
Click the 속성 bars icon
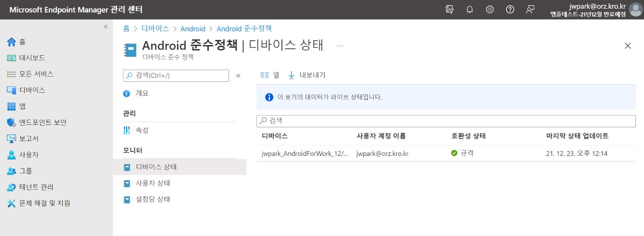click(127, 130)
